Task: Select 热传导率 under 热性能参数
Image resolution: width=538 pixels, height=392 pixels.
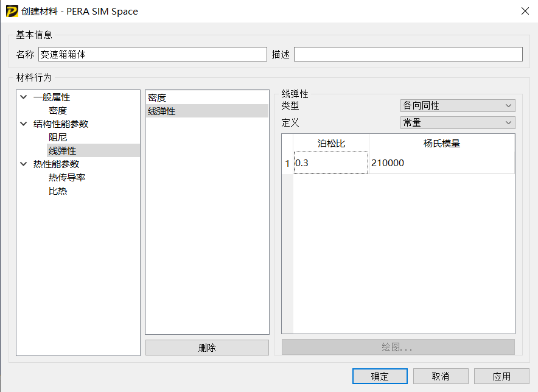Action: coord(67,177)
